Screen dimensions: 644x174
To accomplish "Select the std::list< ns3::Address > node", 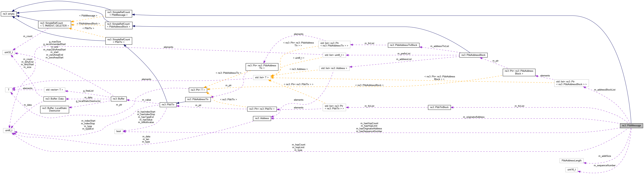I will coord(334,68).
